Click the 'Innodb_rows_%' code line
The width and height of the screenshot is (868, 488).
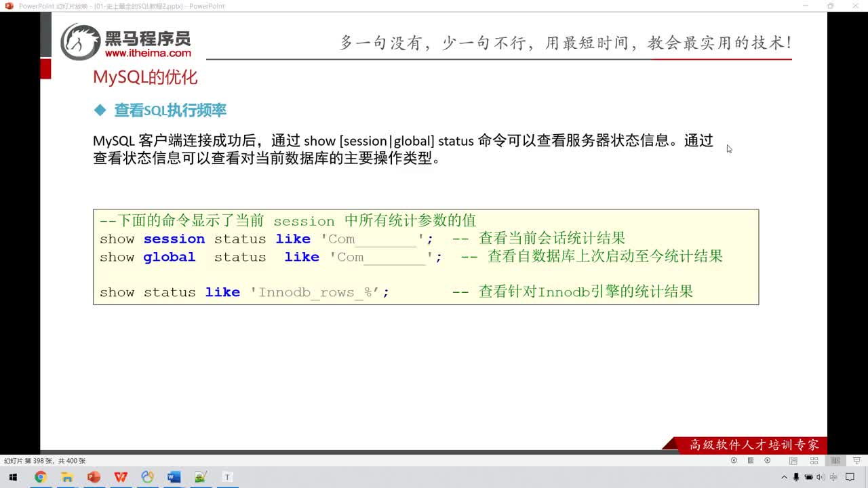tap(245, 292)
